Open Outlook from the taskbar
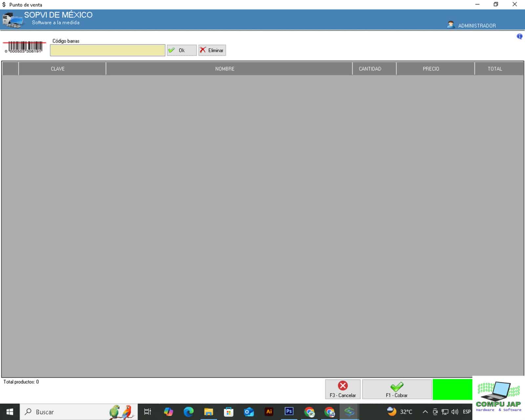Image resolution: width=525 pixels, height=420 pixels. click(249, 411)
